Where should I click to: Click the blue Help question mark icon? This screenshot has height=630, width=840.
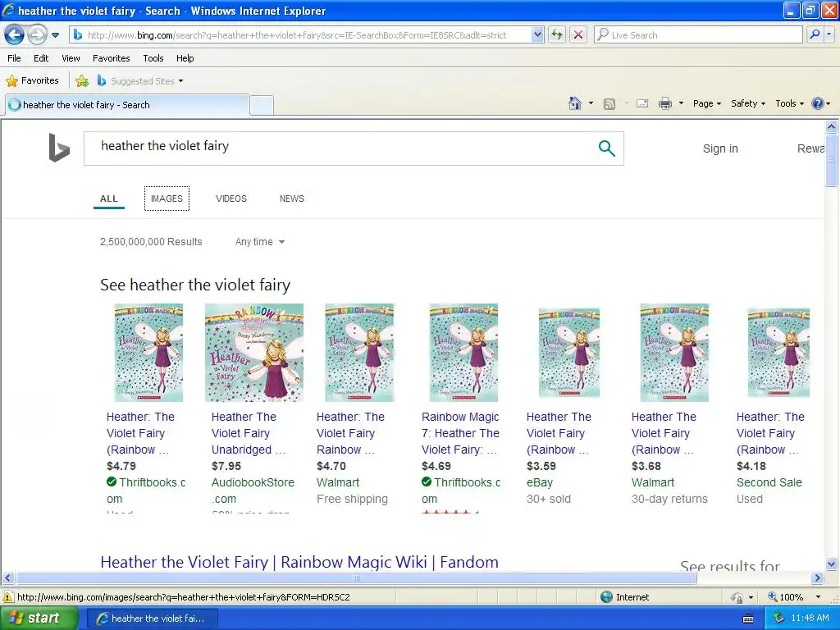point(818,103)
